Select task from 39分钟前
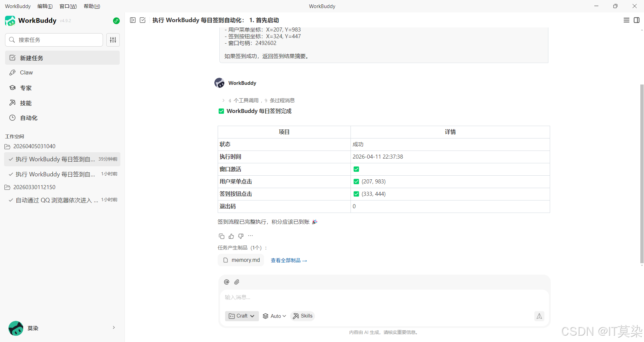The height and width of the screenshot is (342, 644). (x=62, y=159)
